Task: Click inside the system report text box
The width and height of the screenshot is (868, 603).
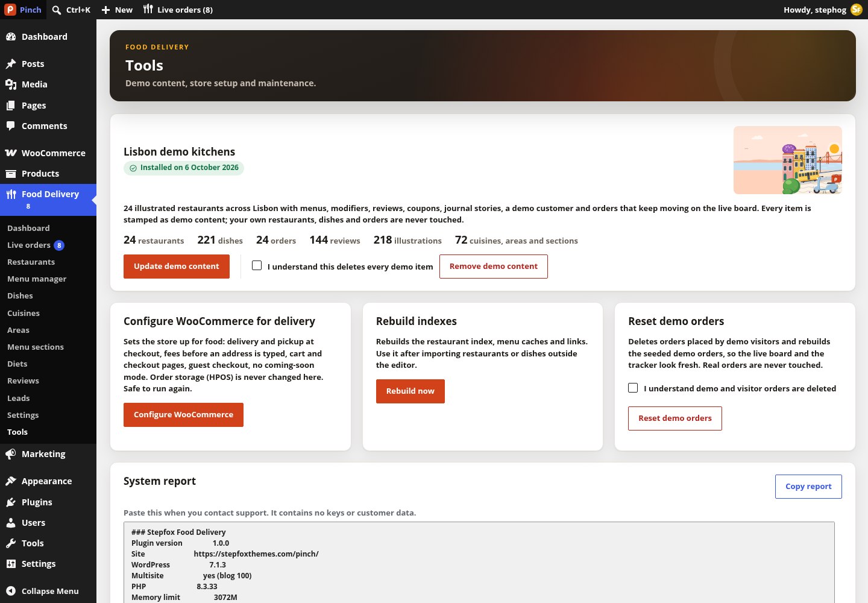Action: pos(479,562)
